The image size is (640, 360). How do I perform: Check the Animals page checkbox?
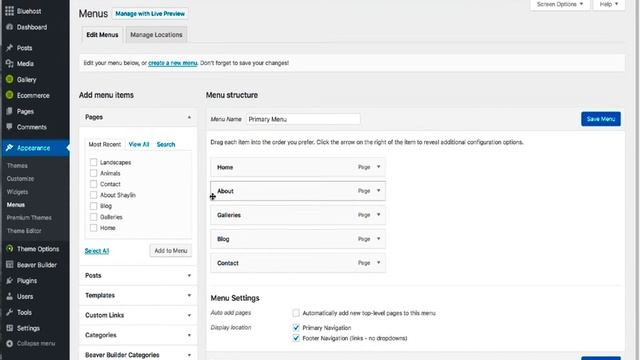93,173
